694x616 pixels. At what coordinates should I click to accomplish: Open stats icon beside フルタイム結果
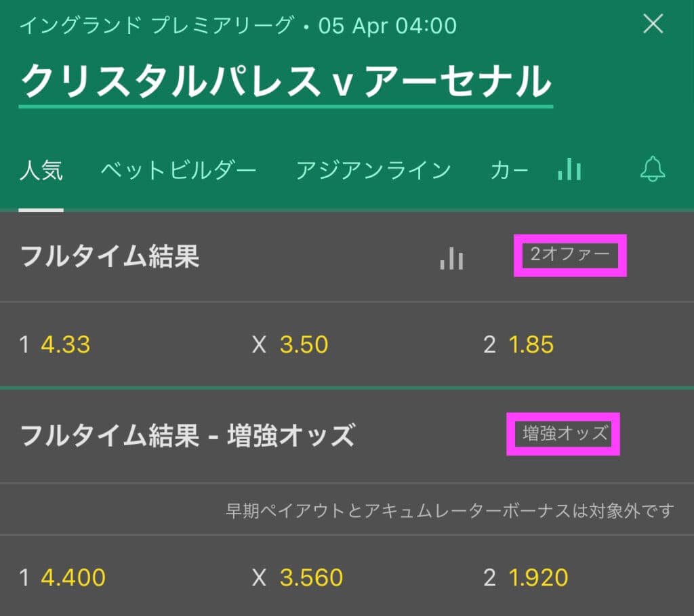click(452, 258)
